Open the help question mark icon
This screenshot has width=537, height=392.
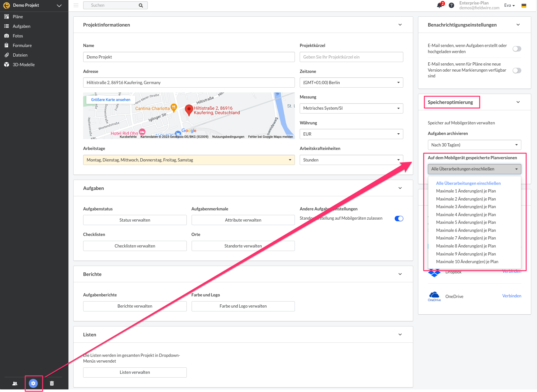tap(451, 5)
